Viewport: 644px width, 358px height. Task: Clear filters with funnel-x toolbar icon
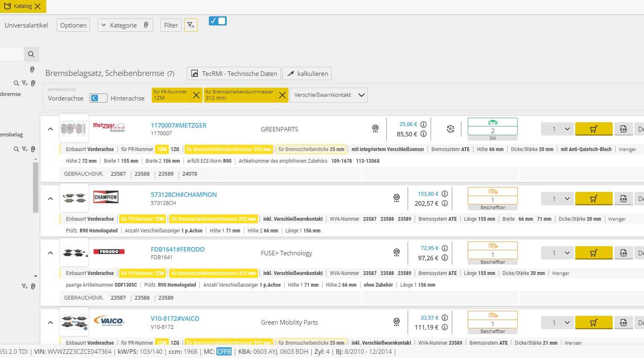pos(190,25)
